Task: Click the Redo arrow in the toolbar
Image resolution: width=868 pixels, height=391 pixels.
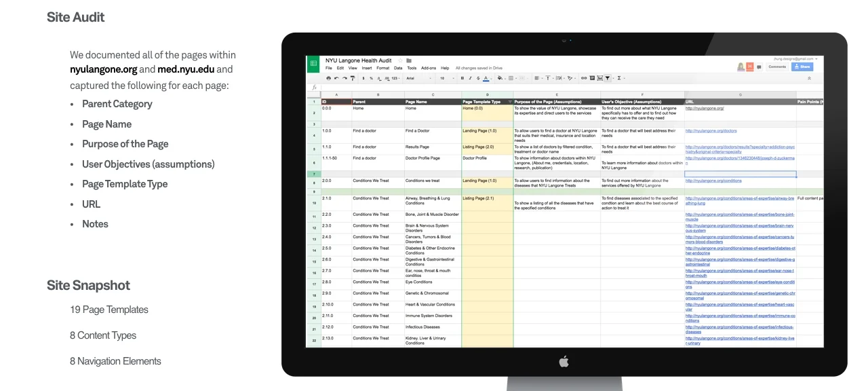Action: [344, 78]
